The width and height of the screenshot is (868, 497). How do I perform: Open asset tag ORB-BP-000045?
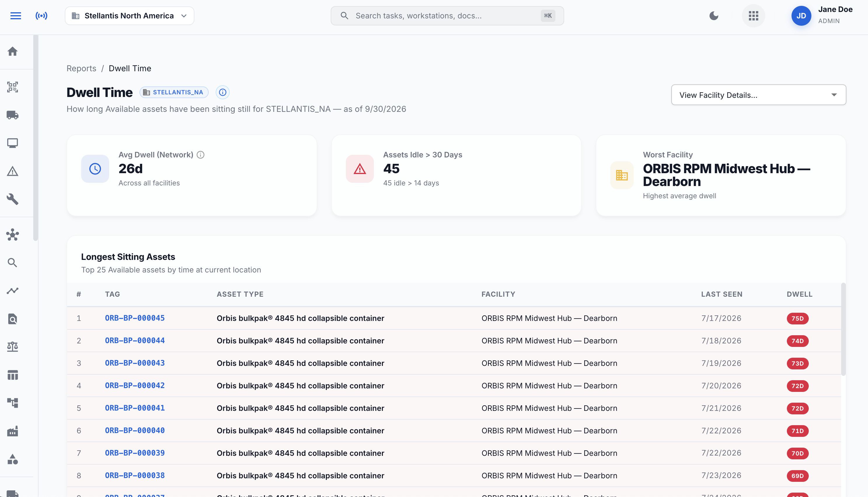point(135,318)
